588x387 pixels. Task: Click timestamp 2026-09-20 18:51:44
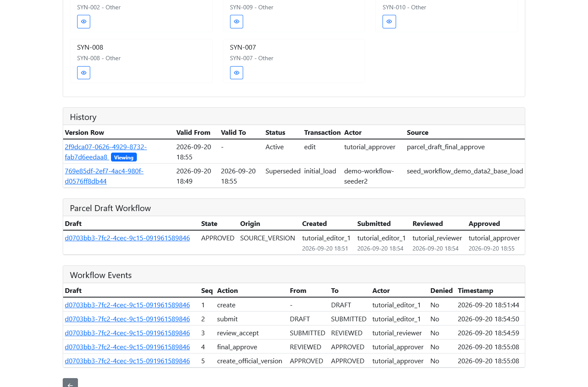488,305
